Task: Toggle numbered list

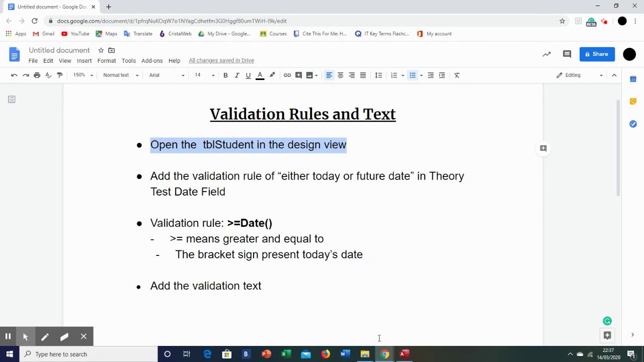Action: pos(394,75)
